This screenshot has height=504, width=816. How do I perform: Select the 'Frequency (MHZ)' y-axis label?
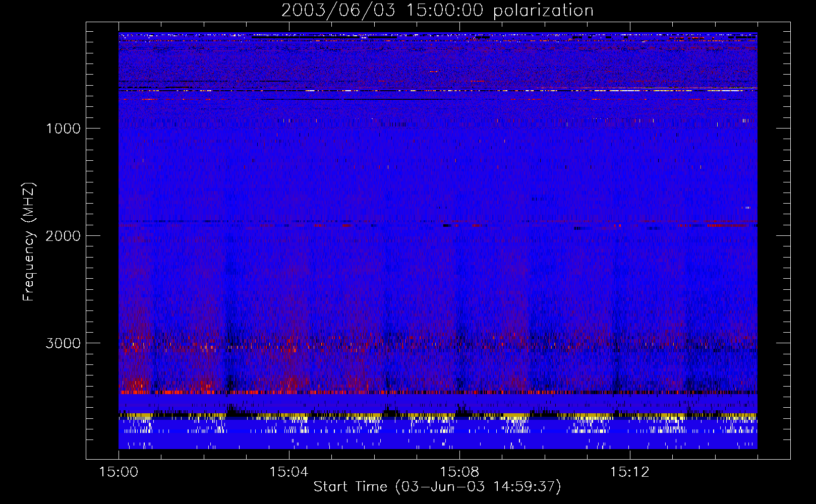pos(29,241)
